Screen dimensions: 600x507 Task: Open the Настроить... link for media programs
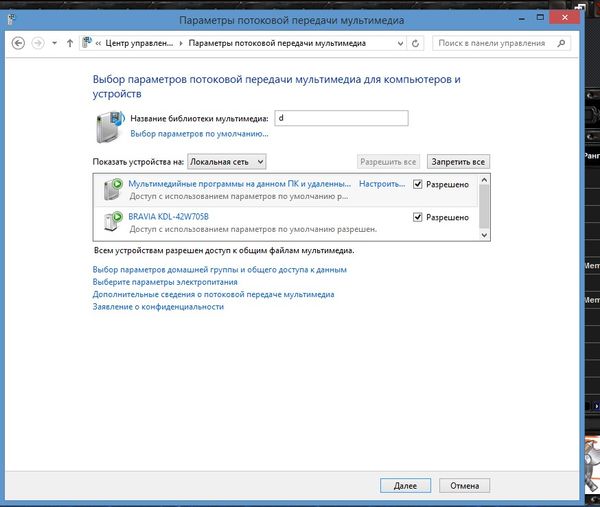point(381,185)
